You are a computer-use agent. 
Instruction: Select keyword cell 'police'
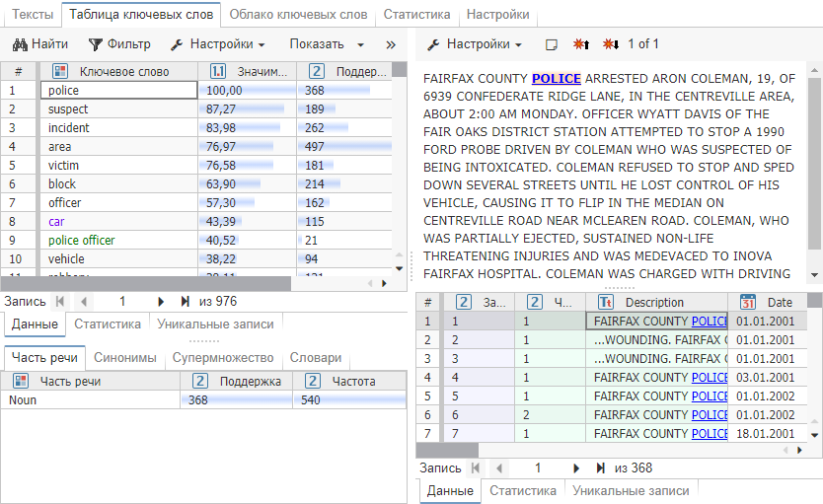pyautogui.click(x=118, y=90)
